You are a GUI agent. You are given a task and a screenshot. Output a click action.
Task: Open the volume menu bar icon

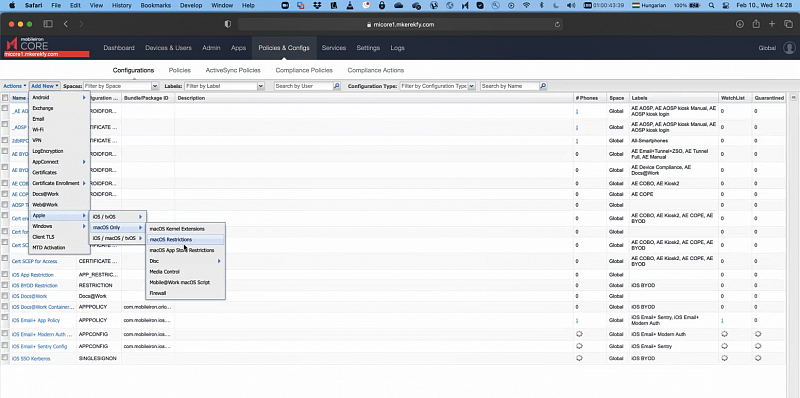tap(571, 5)
